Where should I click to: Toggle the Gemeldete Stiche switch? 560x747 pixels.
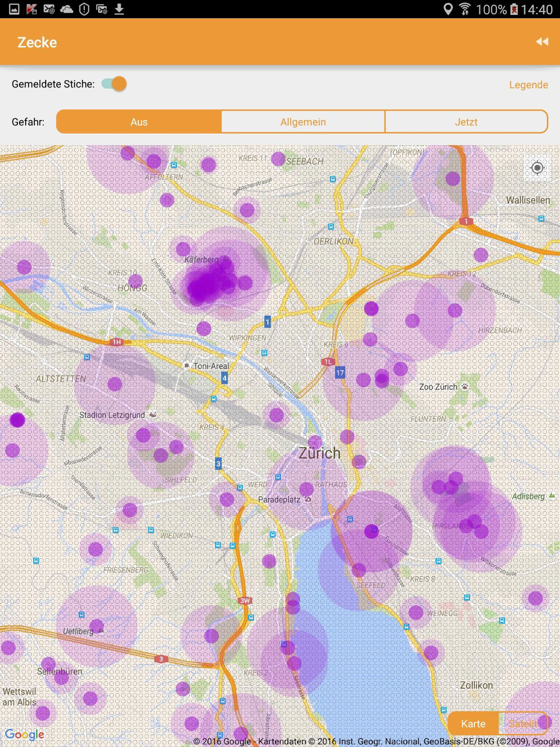click(x=114, y=84)
